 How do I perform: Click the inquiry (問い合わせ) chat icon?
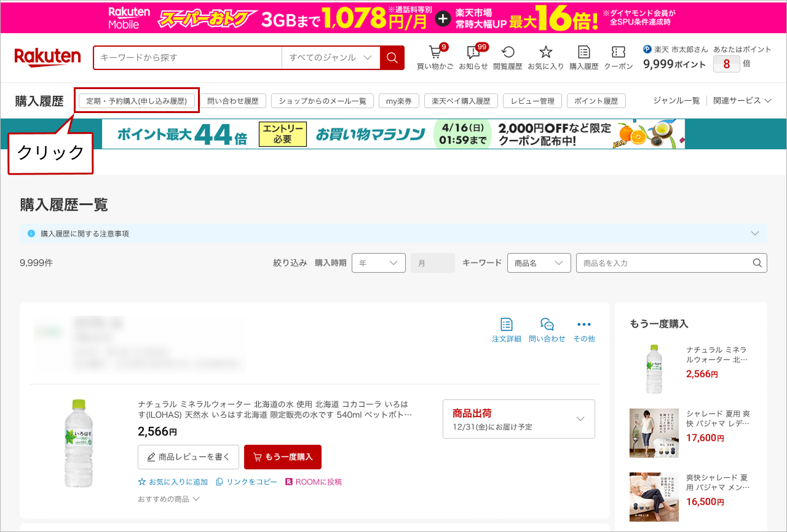[x=547, y=324]
